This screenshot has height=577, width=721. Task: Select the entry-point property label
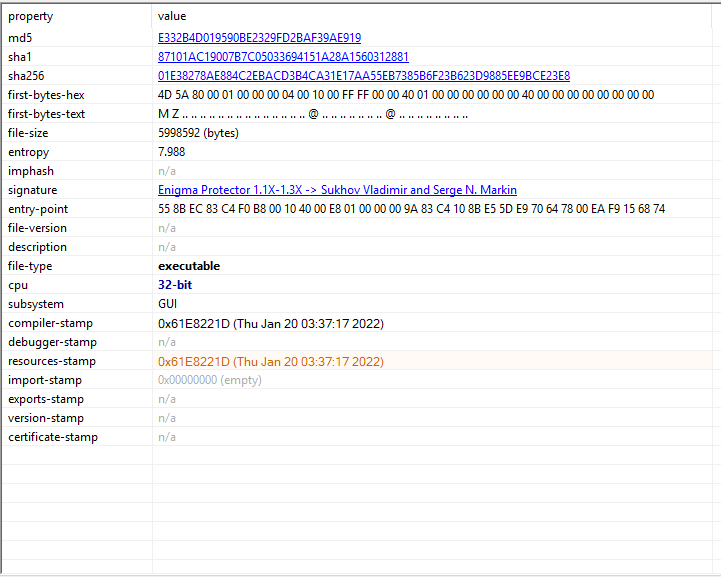tap(38, 209)
